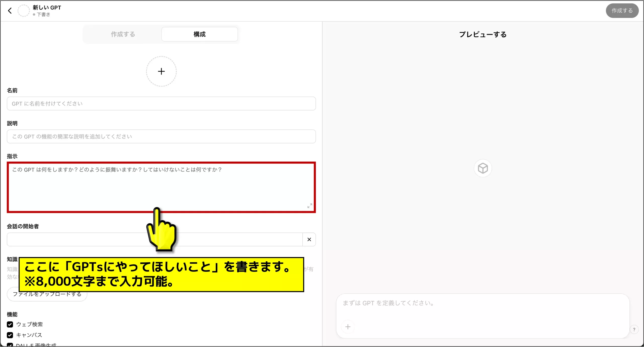Toggle the キャンバス checkbox

pos(10,335)
